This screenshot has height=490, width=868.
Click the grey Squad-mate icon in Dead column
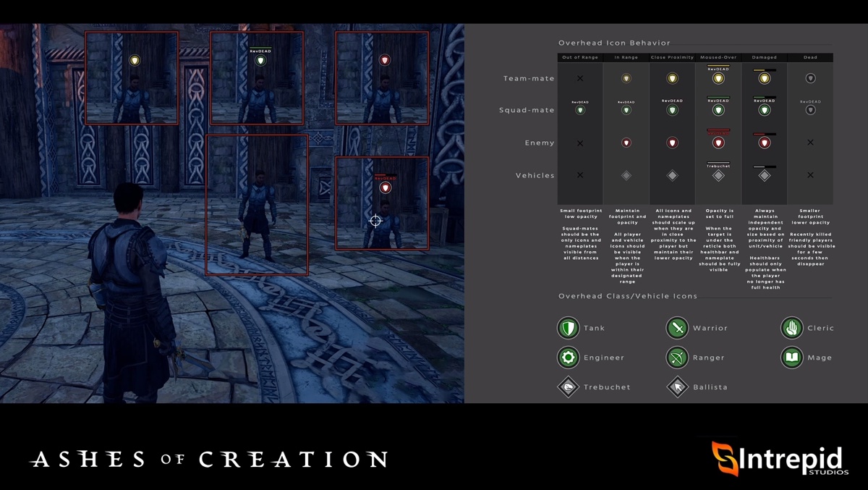pos(810,110)
